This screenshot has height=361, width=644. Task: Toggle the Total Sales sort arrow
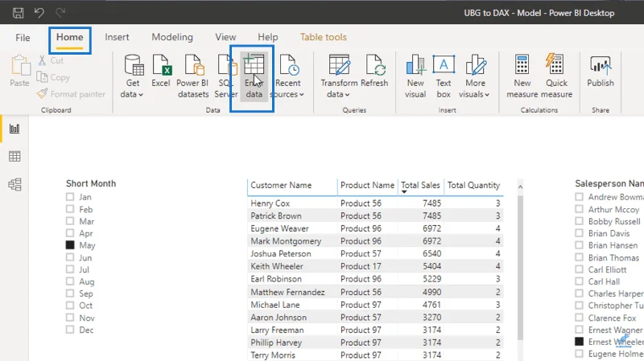[x=404, y=192]
